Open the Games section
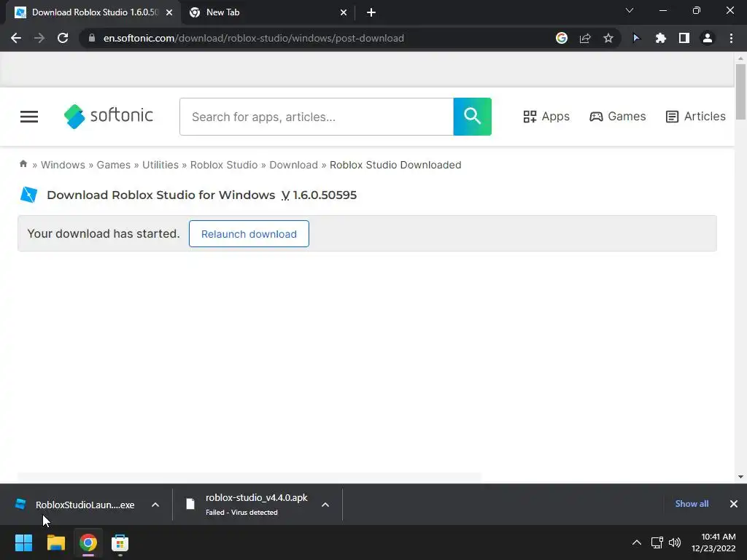 coord(617,116)
